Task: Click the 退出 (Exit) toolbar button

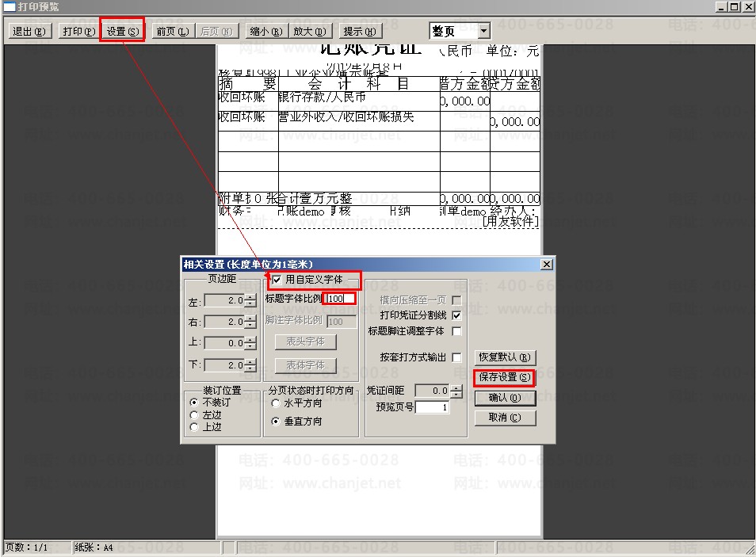Action: (x=30, y=32)
